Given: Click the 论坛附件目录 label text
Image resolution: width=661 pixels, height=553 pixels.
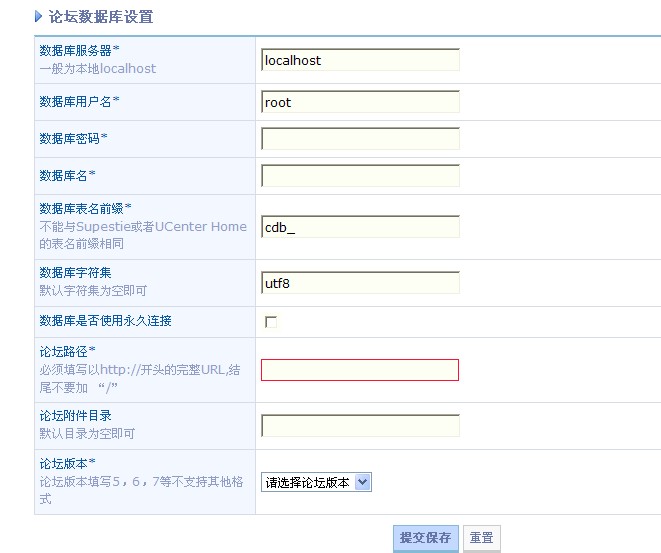Looking at the screenshot, I should (75, 416).
